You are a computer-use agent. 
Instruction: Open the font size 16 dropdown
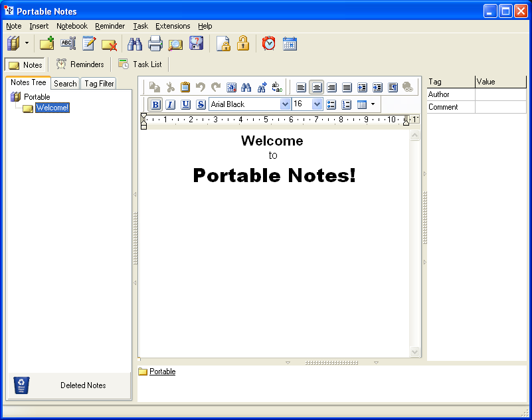pos(317,104)
